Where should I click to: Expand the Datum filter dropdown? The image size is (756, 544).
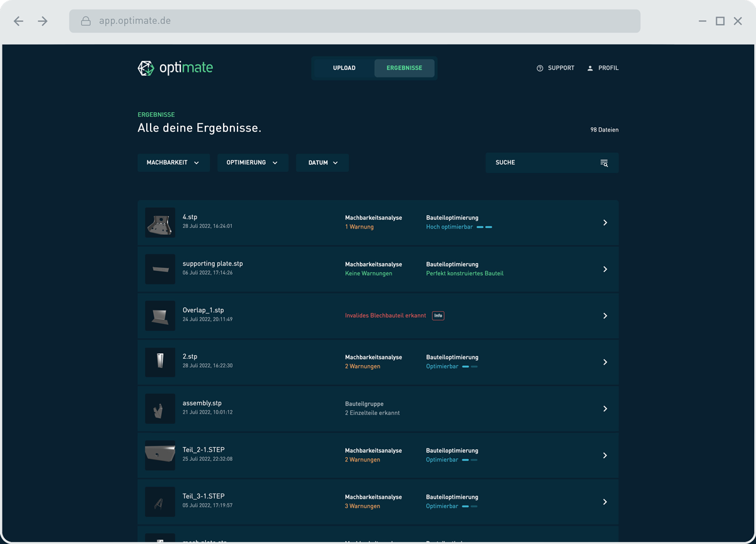click(323, 162)
